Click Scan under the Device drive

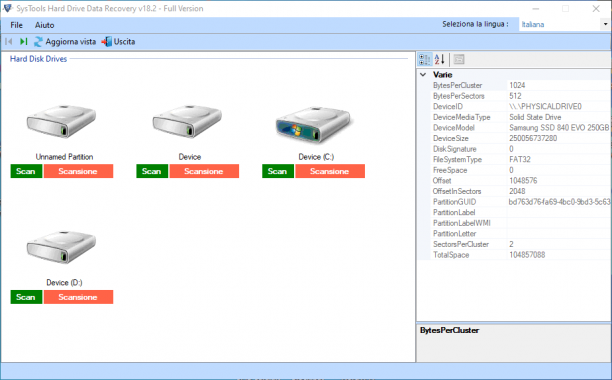tap(152, 171)
